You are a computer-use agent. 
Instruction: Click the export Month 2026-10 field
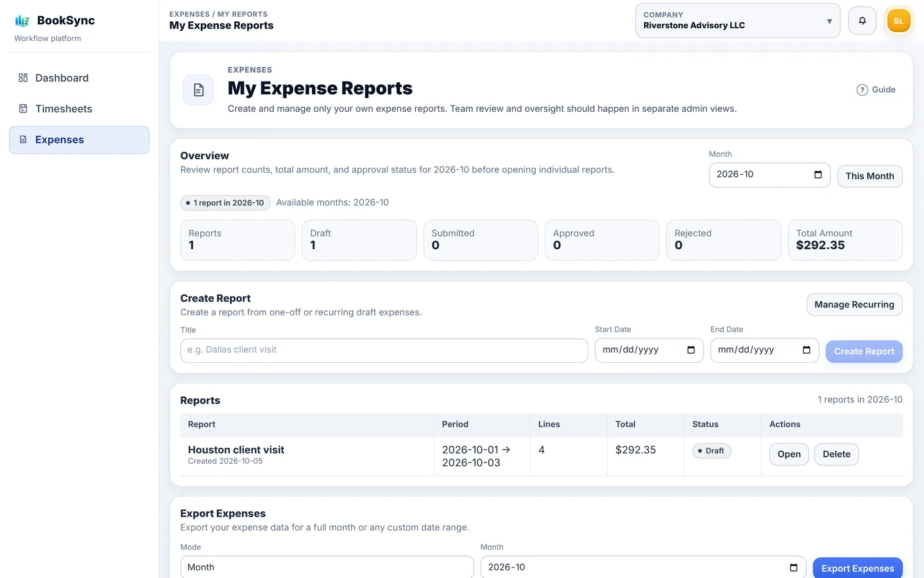(x=643, y=567)
